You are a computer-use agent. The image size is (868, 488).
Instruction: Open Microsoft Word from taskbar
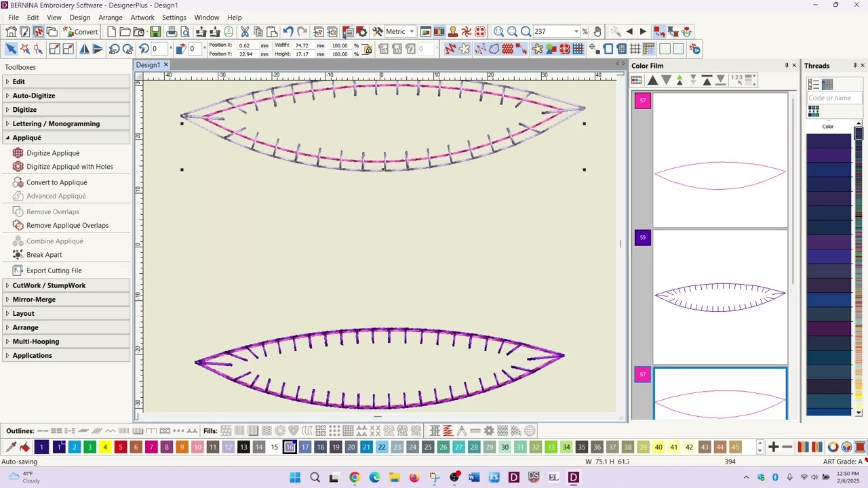(x=474, y=478)
